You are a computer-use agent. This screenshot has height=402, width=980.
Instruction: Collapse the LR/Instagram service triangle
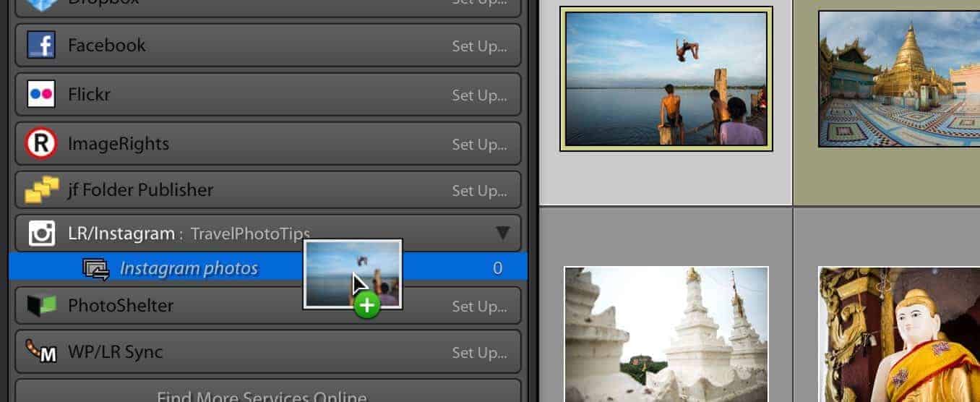[502, 233]
